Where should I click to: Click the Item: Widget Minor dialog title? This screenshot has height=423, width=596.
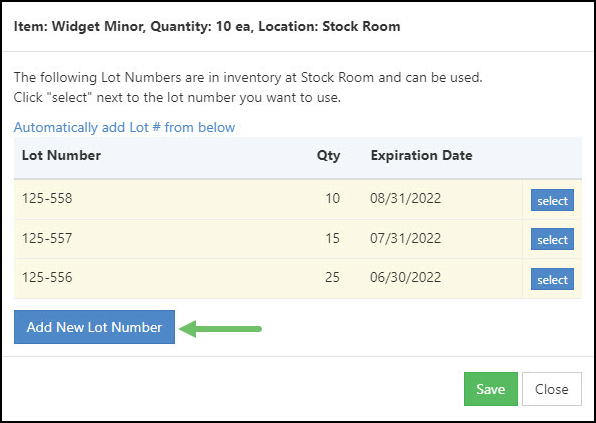pyautogui.click(x=207, y=27)
